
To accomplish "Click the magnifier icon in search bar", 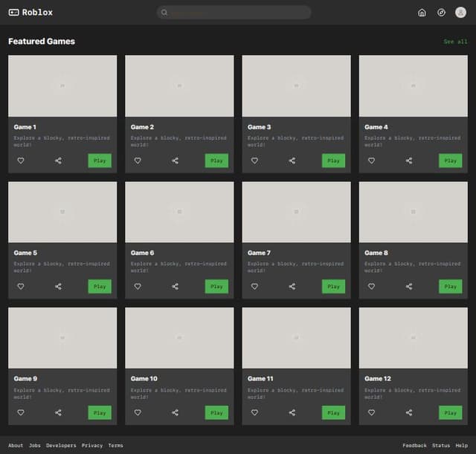I will click(164, 13).
